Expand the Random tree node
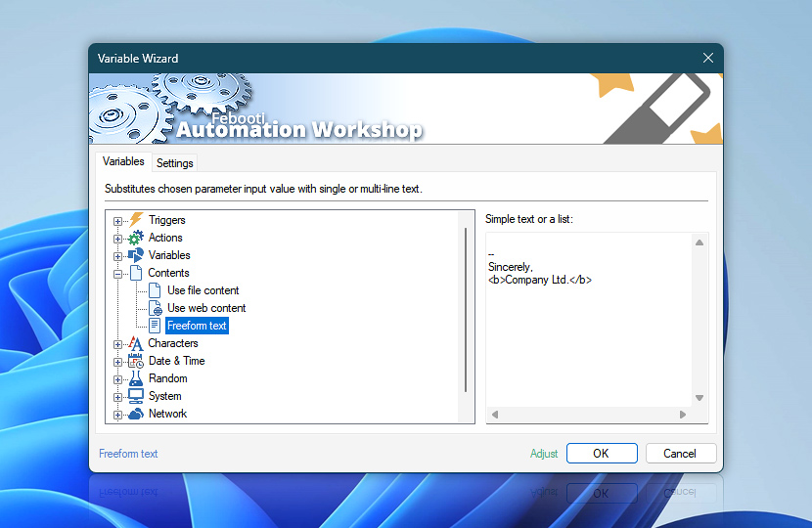 point(117,379)
